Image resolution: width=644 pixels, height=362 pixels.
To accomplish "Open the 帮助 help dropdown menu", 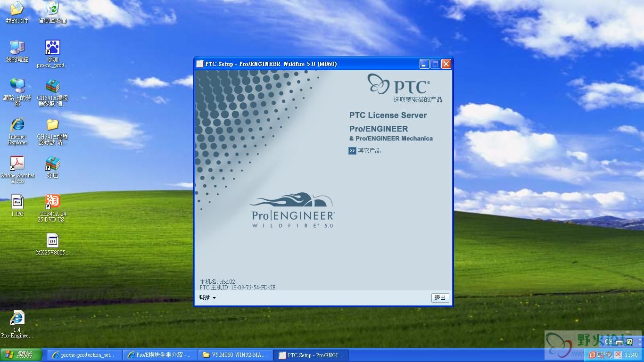I will tap(207, 298).
